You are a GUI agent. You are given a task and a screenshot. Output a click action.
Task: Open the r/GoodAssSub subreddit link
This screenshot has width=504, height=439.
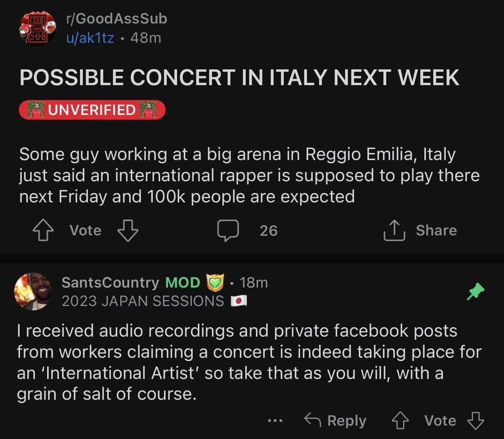pos(117,19)
